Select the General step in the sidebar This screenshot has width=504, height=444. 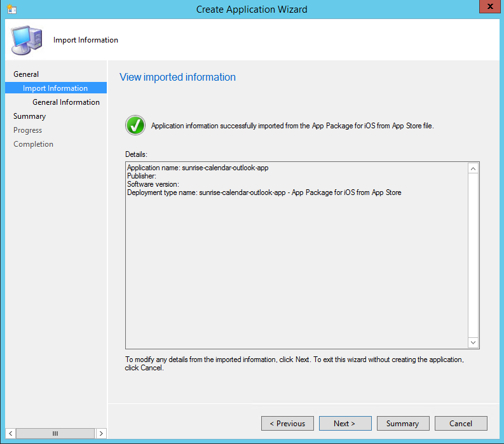tap(26, 74)
